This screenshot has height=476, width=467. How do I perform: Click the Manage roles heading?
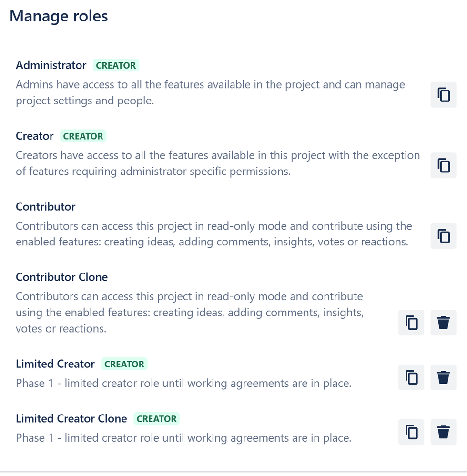[x=59, y=16]
